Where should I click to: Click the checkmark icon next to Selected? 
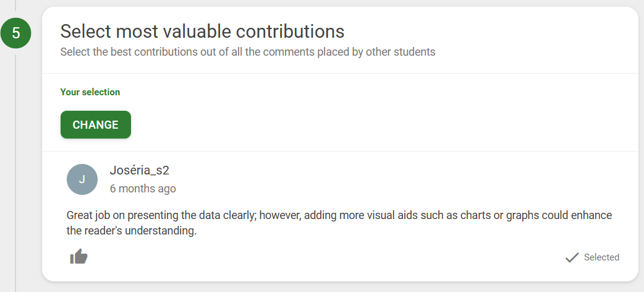(x=572, y=257)
